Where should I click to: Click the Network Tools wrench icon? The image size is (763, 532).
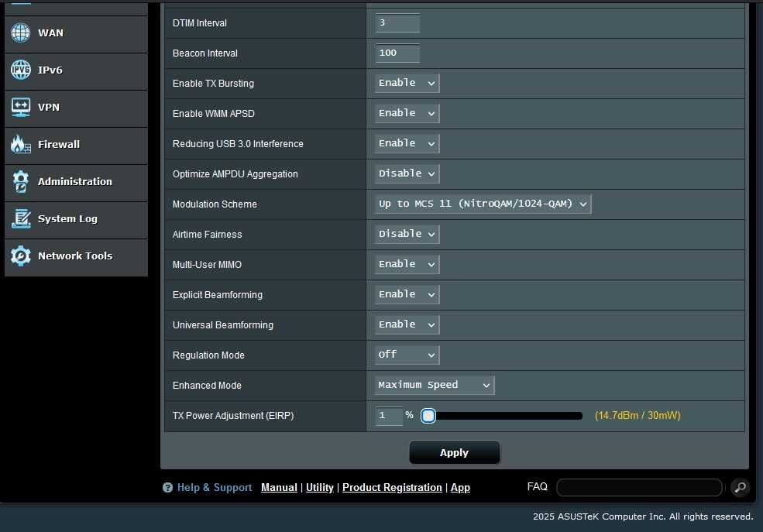tap(20, 256)
